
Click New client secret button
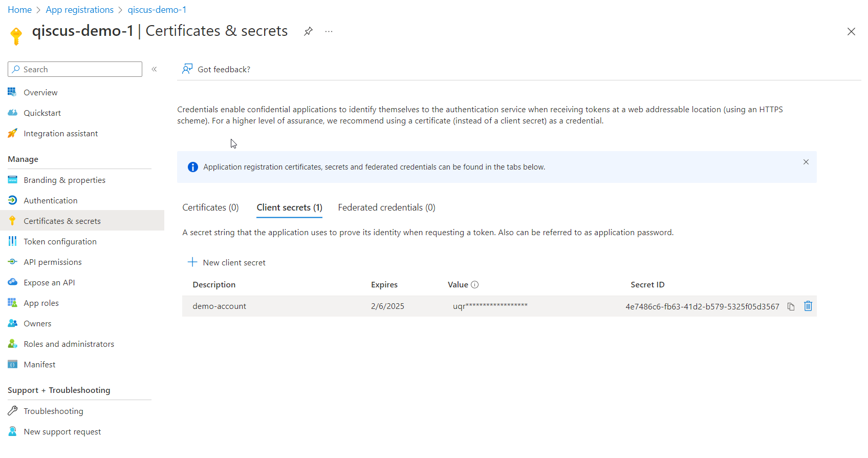tap(227, 262)
